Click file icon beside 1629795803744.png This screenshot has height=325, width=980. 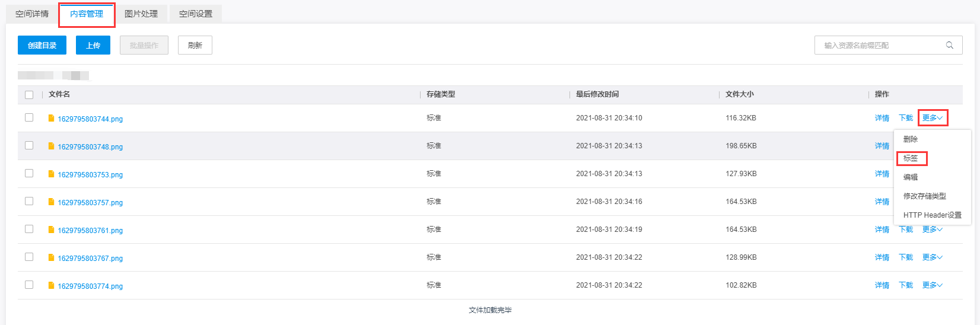52,119
